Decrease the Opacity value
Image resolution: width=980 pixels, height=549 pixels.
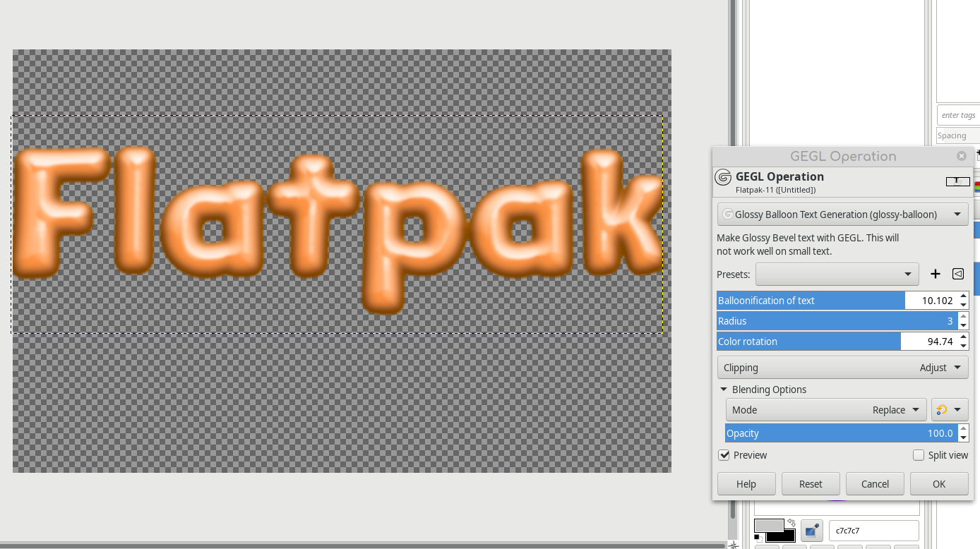pos(964,438)
